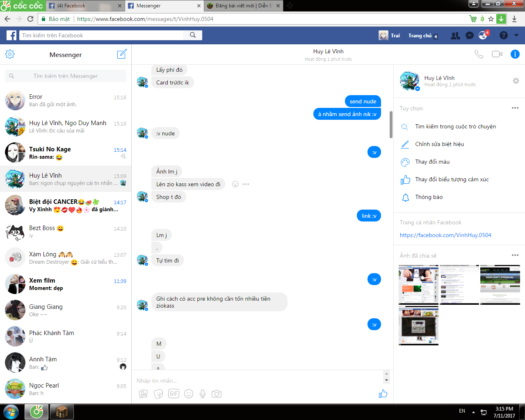Bookmark this page with the star

tap(491, 19)
